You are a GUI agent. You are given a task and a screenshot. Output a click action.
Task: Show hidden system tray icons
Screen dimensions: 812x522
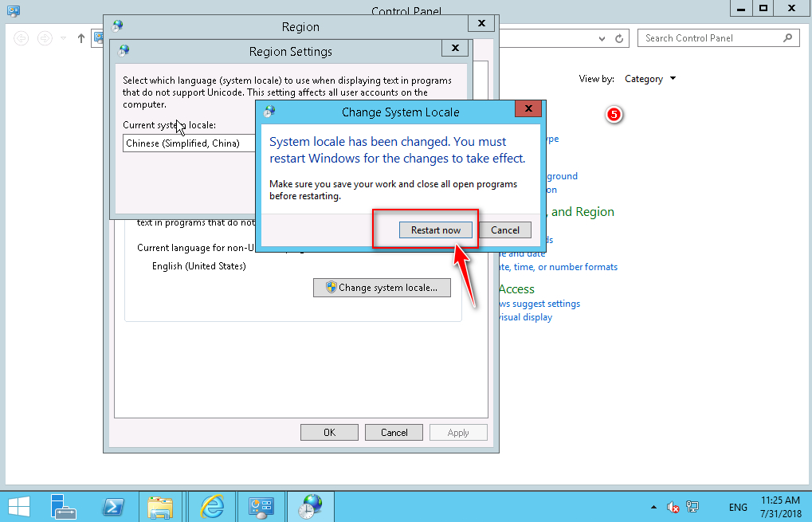click(x=654, y=508)
